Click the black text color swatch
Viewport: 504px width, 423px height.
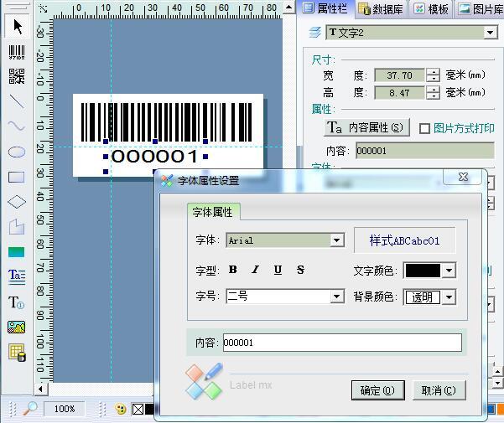[423, 271]
